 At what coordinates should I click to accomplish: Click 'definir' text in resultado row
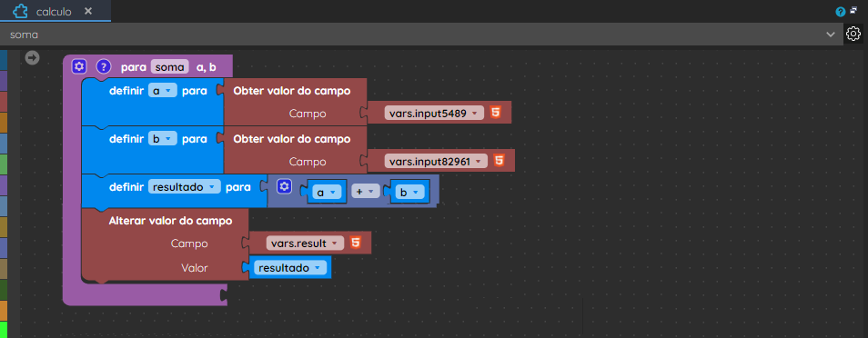126,187
